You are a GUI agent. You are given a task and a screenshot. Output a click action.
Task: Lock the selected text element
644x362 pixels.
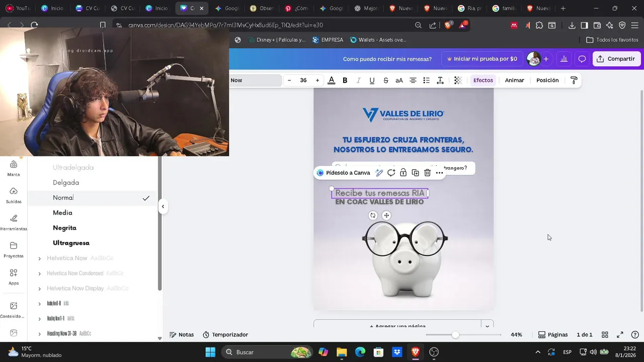pyautogui.click(x=403, y=172)
